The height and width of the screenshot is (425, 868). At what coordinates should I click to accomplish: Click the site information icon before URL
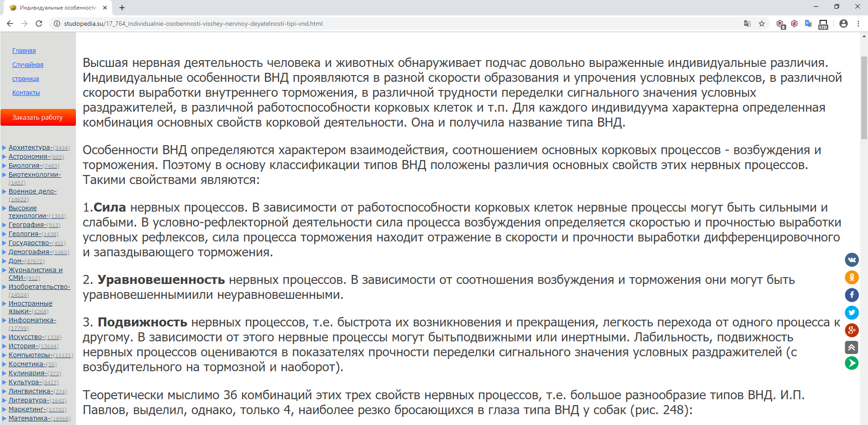point(57,24)
